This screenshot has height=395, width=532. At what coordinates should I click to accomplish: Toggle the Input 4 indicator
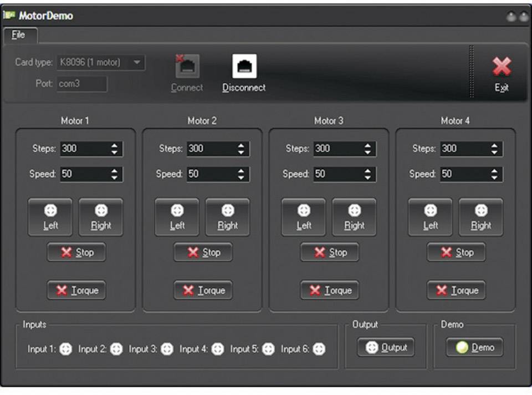coord(217,349)
